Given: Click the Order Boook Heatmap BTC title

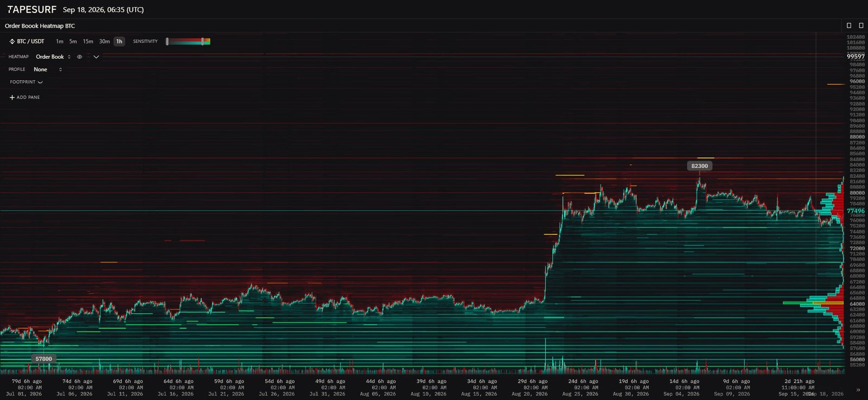Looking at the screenshot, I should coord(40,25).
